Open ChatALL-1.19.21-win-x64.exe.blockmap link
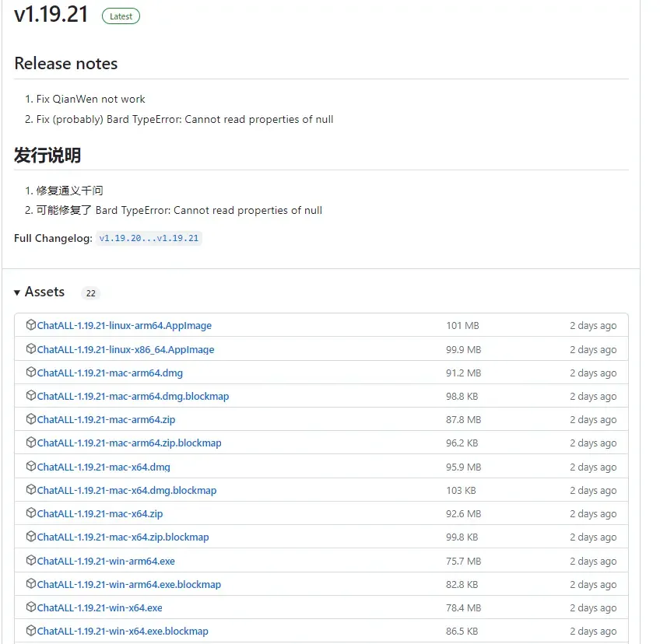The height and width of the screenshot is (644, 660). point(122,632)
